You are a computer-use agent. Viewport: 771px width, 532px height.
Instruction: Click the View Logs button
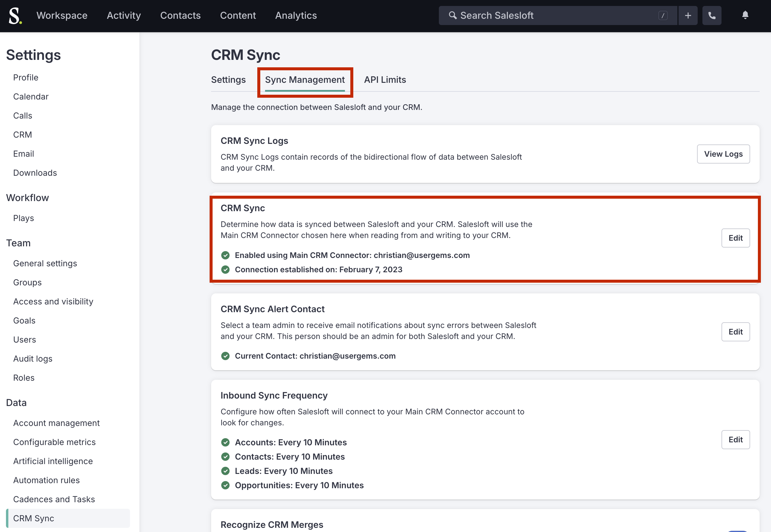coord(723,154)
